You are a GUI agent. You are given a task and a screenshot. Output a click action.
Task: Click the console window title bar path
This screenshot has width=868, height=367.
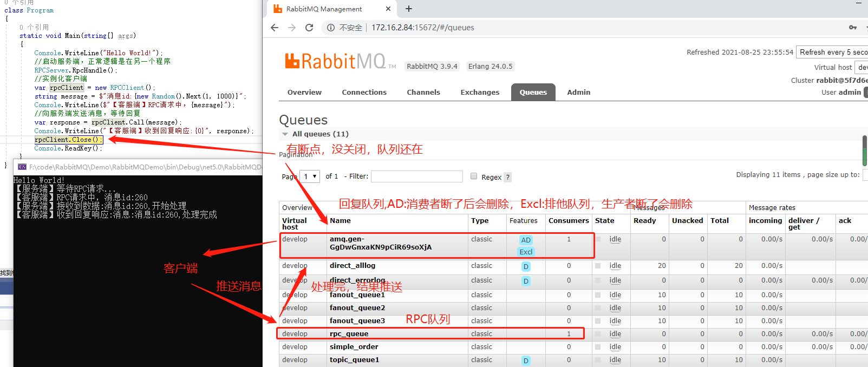coord(145,167)
